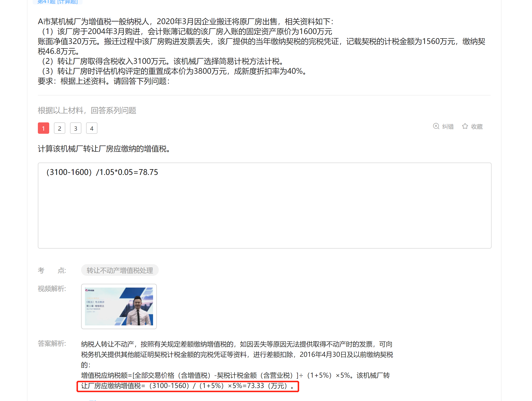Switch to sub-question 4
This screenshot has width=532, height=401.
pyautogui.click(x=92, y=128)
